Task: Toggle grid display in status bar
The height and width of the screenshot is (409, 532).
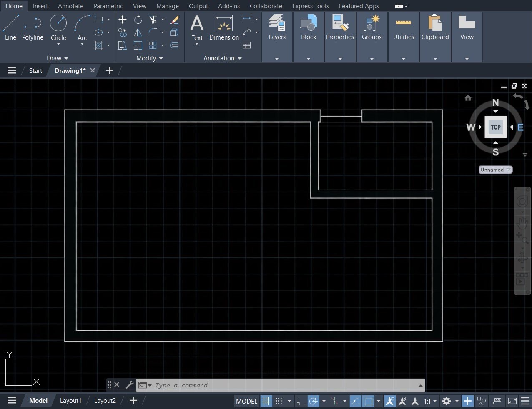Action: click(x=266, y=401)
